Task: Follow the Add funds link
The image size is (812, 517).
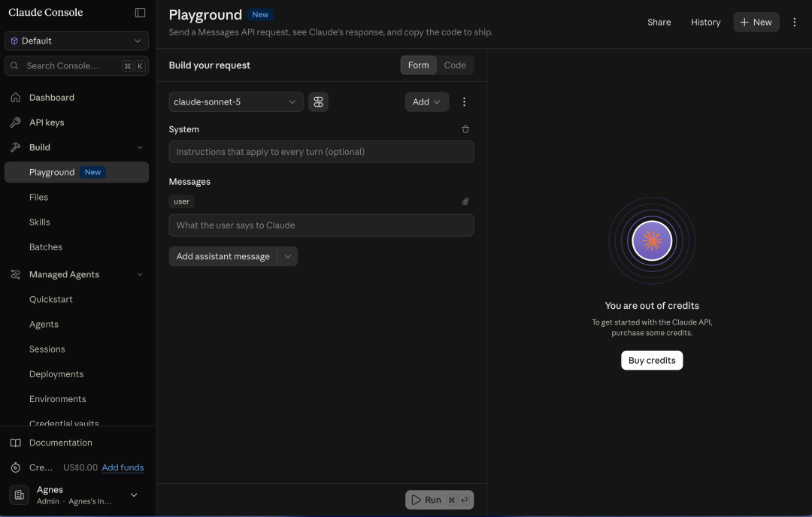Action: pyautogui.click(x=123, y=467)
